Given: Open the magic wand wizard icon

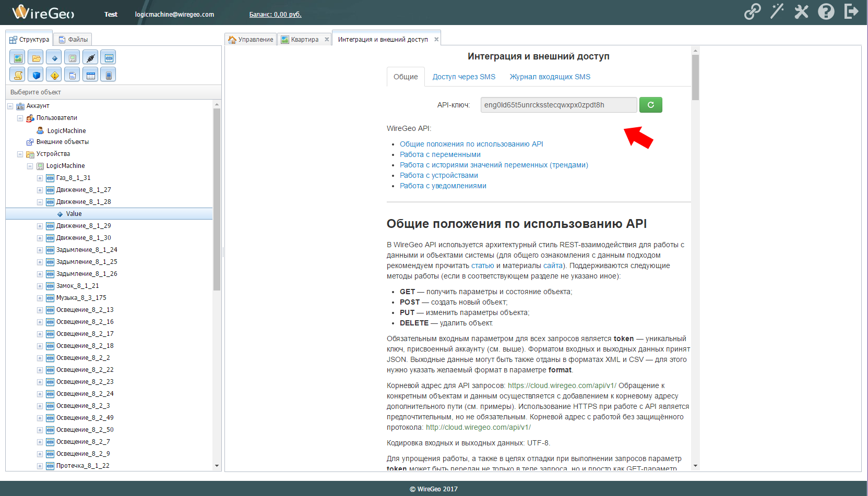Looking at the screenshot, I should point(777,11).
